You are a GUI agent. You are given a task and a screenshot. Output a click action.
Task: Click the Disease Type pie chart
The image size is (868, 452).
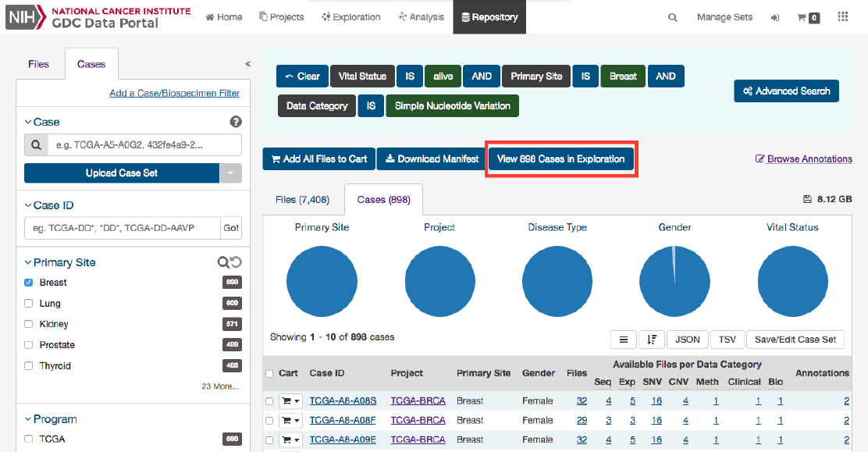click(x=557, y=281)
